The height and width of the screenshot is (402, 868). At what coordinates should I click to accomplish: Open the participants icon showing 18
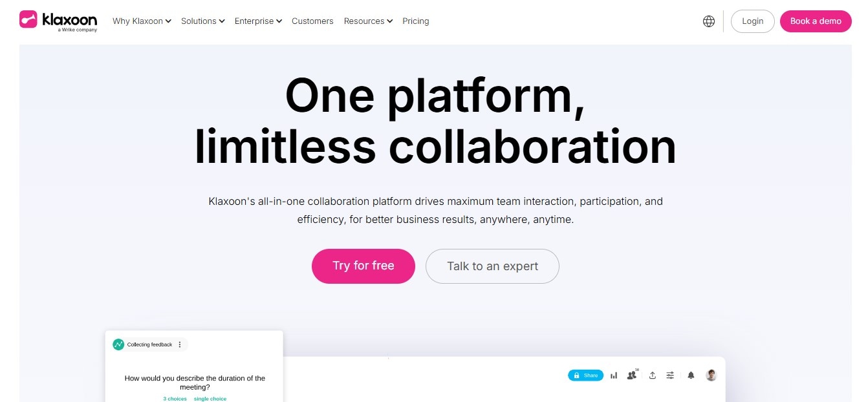click(x=632, y=375)
